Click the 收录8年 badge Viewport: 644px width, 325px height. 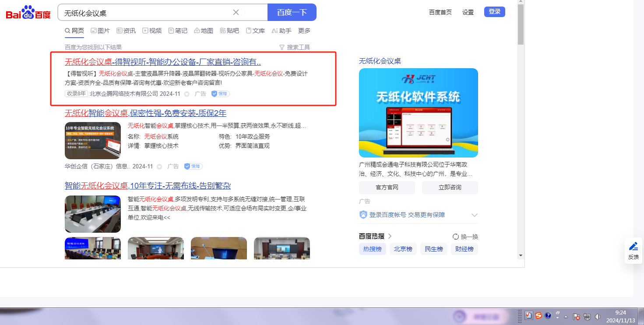click(76, 94)
